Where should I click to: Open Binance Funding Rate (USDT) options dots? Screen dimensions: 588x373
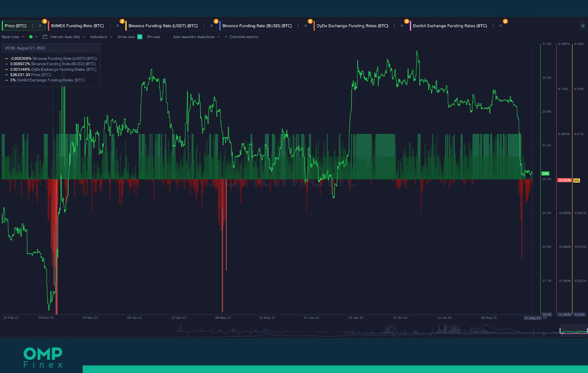pos(204,26)
